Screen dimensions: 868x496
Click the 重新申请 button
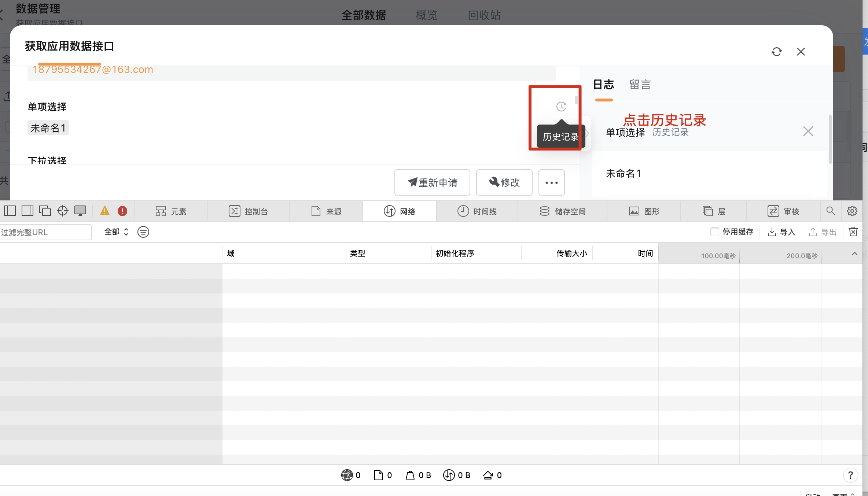[x=432, y=182]
